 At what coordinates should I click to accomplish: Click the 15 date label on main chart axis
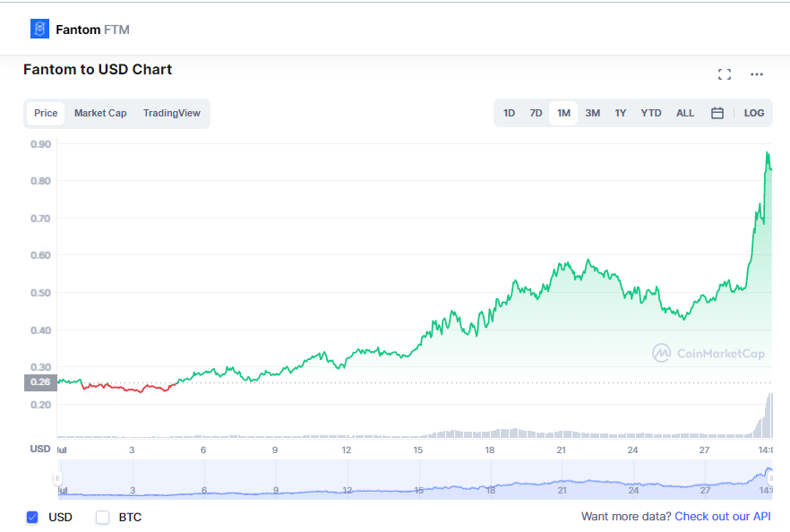pos(418,450)
